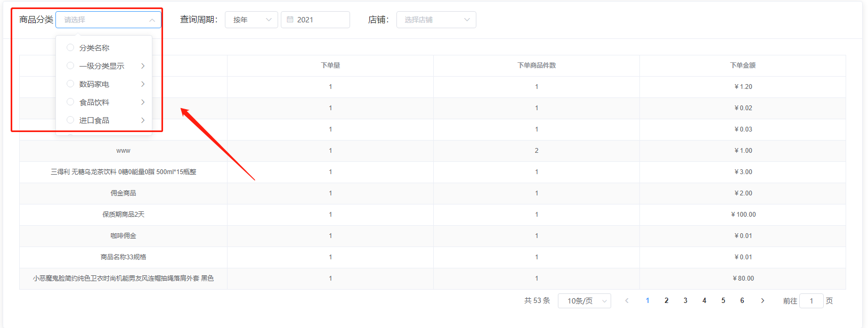This screenshot has width=868, height=328.
Task: Click the ¥2.00 amount cell
Action: pyautogui.click(x=743, y=193)
